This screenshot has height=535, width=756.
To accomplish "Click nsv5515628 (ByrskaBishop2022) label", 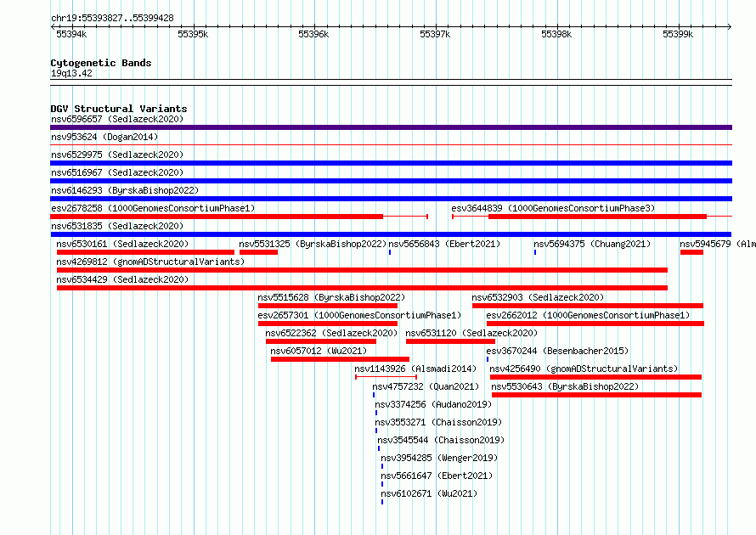I will (x=331, y=297).
